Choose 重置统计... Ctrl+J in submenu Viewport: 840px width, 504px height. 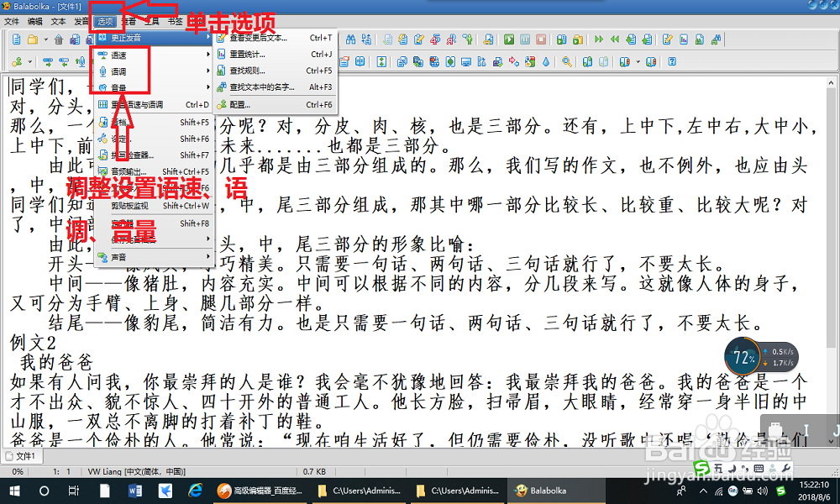pyautogui.click(x=276, y=54)
